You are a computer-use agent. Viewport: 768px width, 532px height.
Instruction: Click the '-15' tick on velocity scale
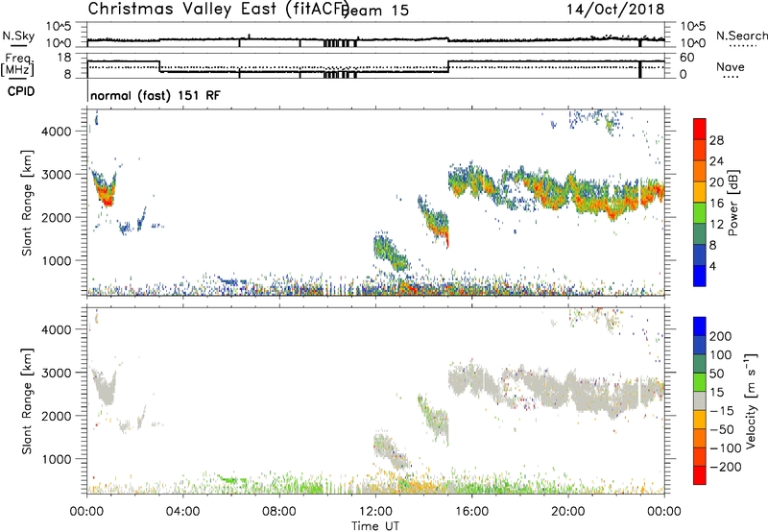click(722, 411)
